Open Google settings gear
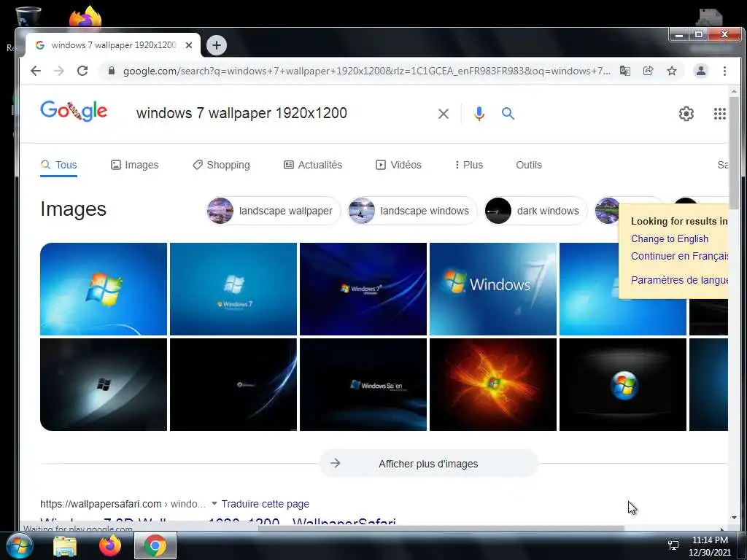This screenshot has width=747, height=560. [686, 113]
